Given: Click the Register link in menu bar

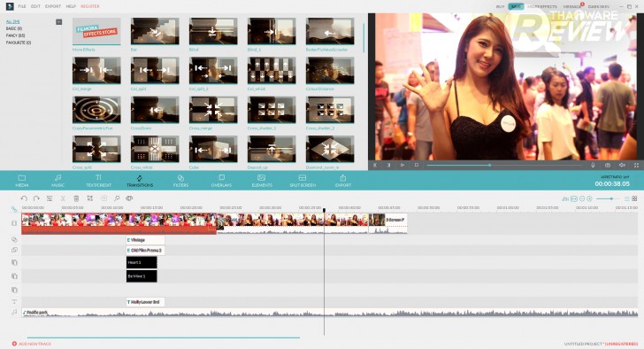Looking at the screenshot, I should pyautogui.click(x=90, y=6).
